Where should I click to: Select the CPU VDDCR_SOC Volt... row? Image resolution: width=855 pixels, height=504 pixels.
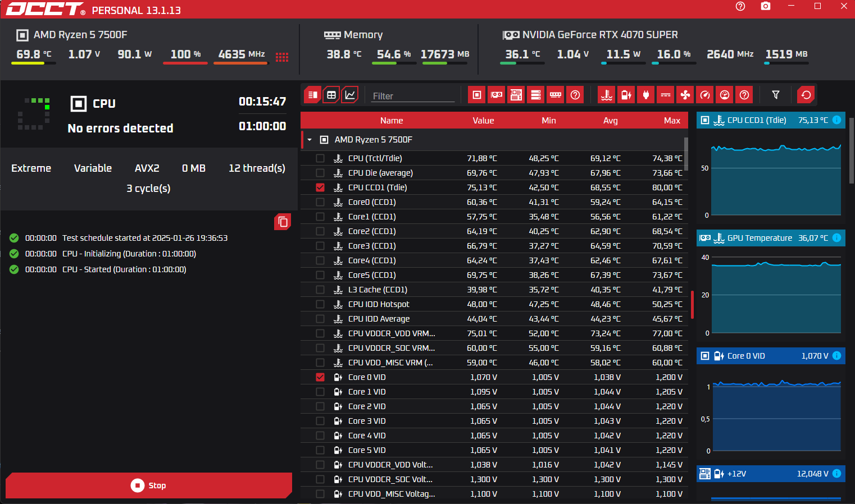[x=494, y=479]
